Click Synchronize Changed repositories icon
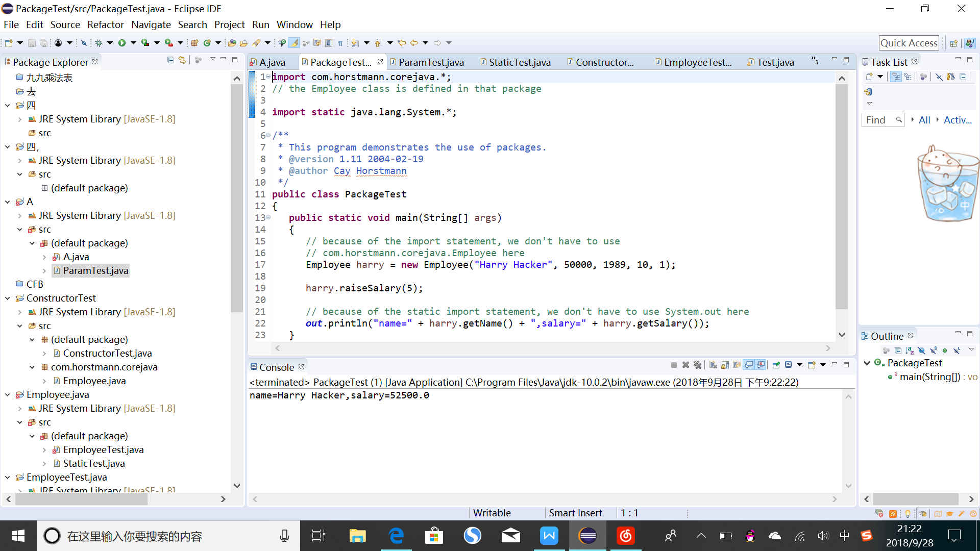Image resolution: width=980 pixels, height=551 pixels. pyautogui.click(x=868, y=92)
